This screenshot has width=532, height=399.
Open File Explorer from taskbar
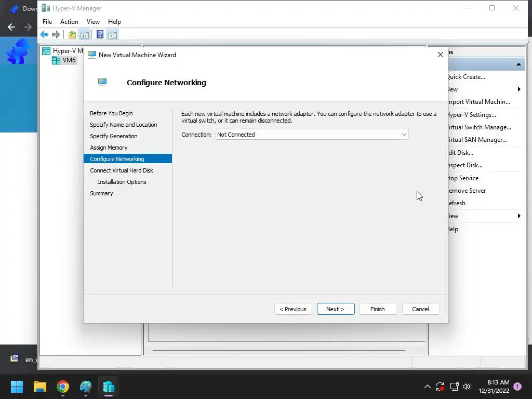tap(39, 387)
